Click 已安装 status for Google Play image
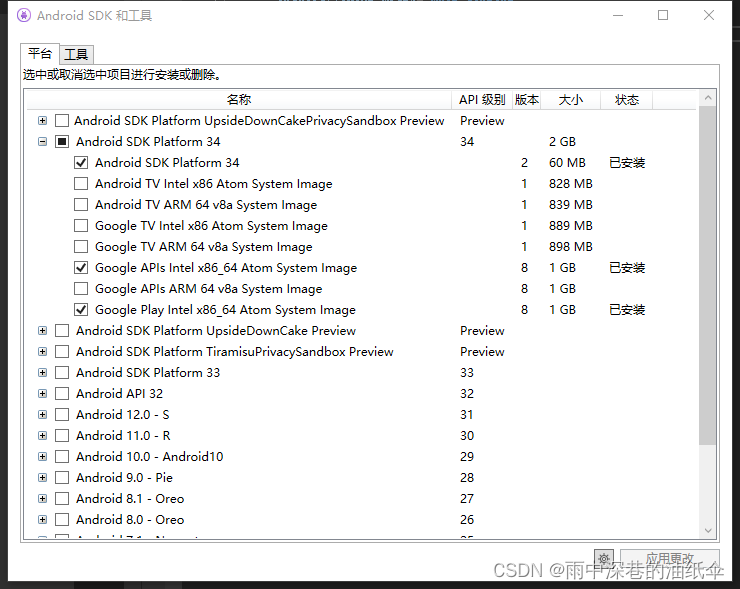 (x=627, y=310)
